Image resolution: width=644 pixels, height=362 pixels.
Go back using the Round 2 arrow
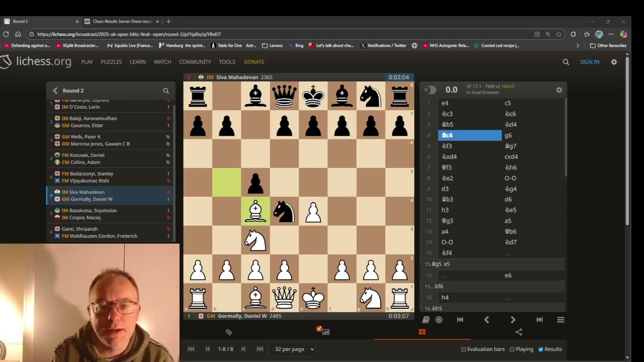point(55,90)
